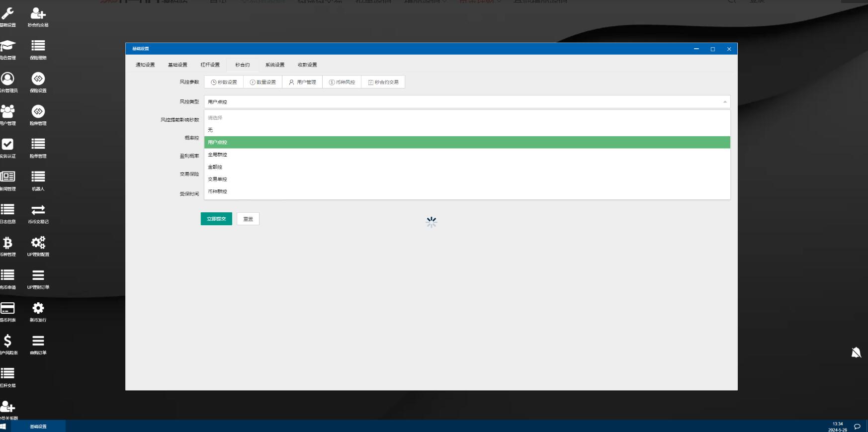Image resolution: width=868 pixels, height=432 pixels.
Task: Pick 币种群控 in the risk type list
Action: pos(218,191)
